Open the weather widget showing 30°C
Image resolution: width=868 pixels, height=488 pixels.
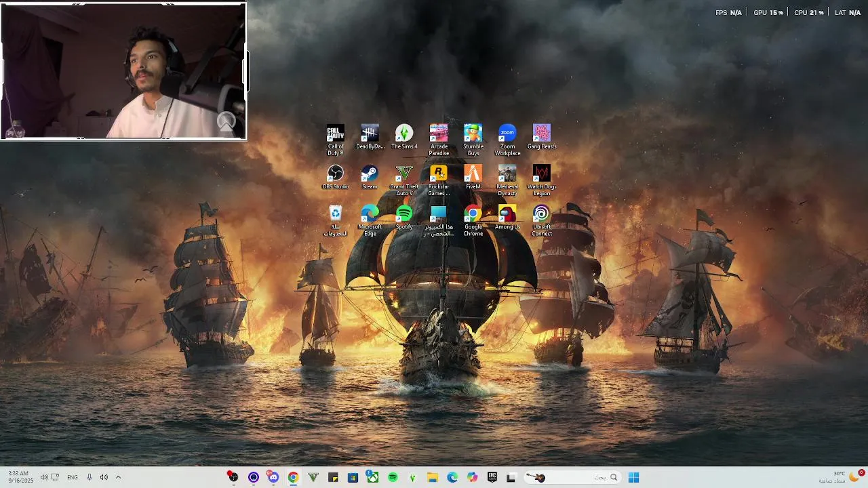842,477
